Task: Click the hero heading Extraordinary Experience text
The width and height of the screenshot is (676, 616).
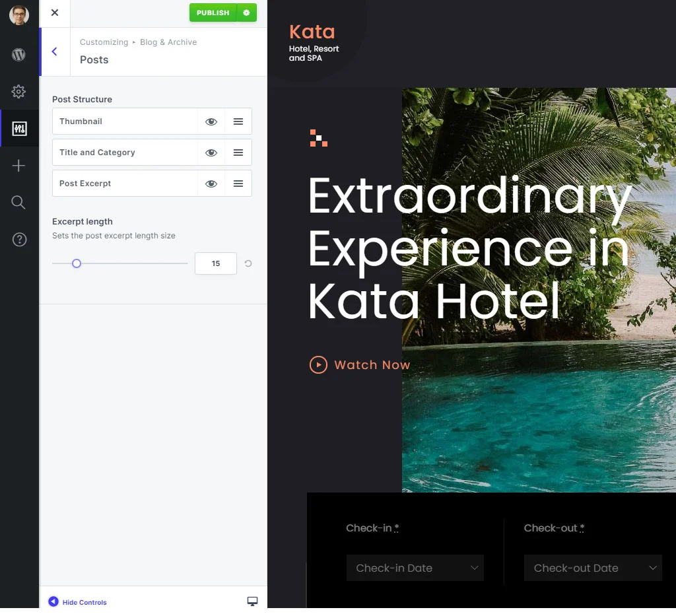Action: pyautogui.click(x=470, y=248)
